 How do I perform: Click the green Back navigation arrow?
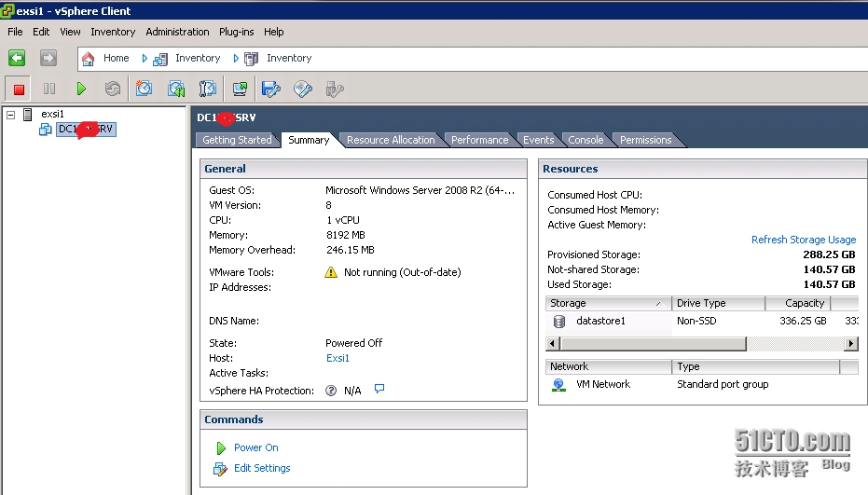pos(17,58)
